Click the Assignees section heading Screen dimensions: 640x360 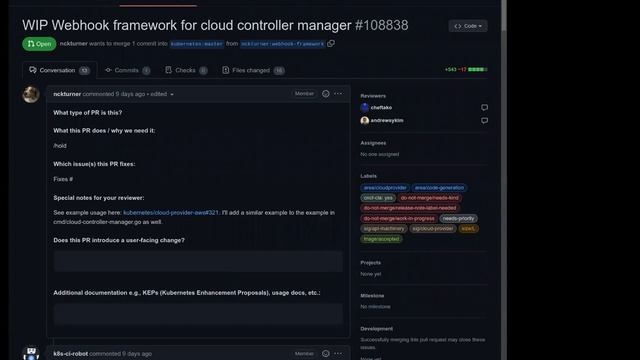(373, 143)
